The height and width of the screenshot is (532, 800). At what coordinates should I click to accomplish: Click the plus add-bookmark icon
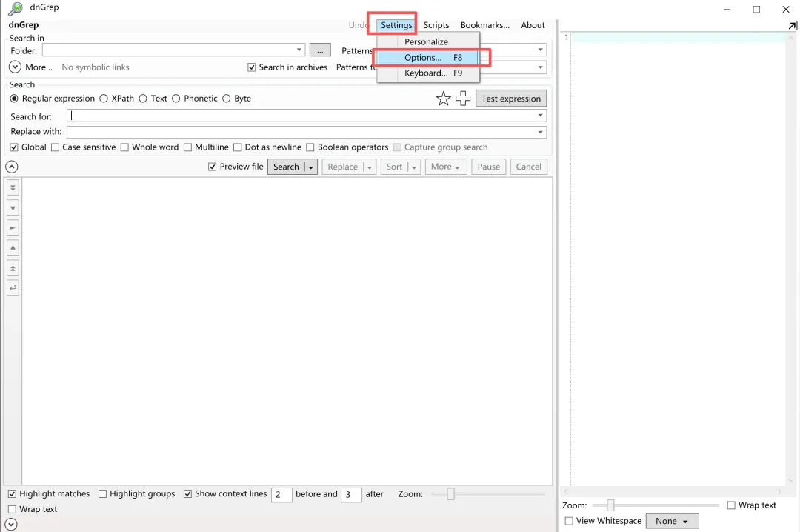click(x=463, y=99)
